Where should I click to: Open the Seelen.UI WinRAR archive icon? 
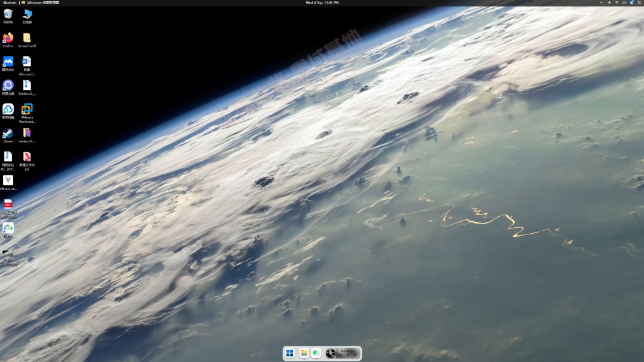[27, 135]
